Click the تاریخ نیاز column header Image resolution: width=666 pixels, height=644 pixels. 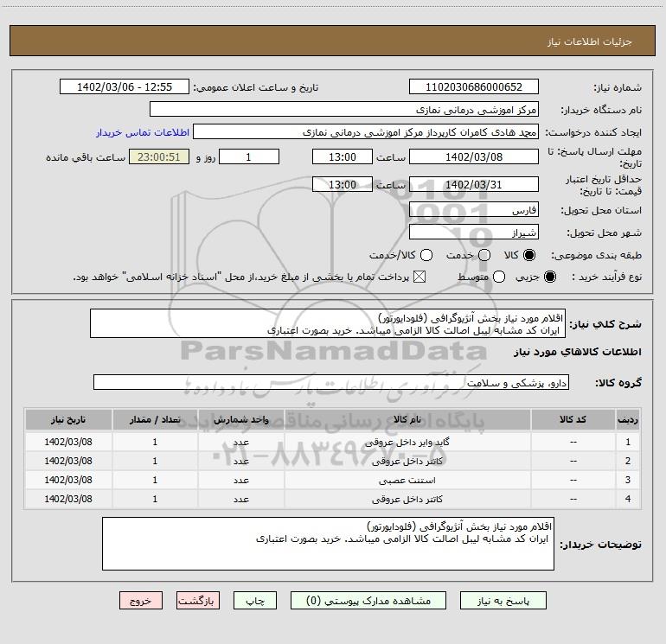click(x=68, y=420)
